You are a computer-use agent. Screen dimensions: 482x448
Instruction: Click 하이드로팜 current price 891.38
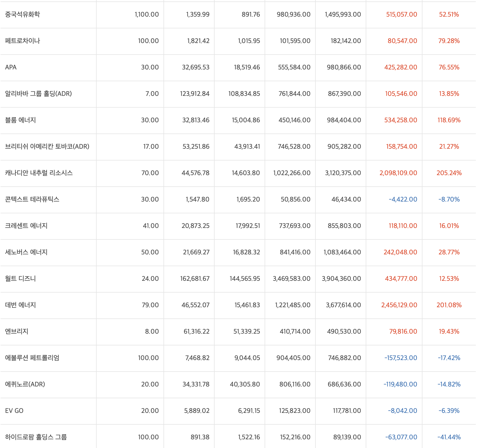[x=200, y=437]
